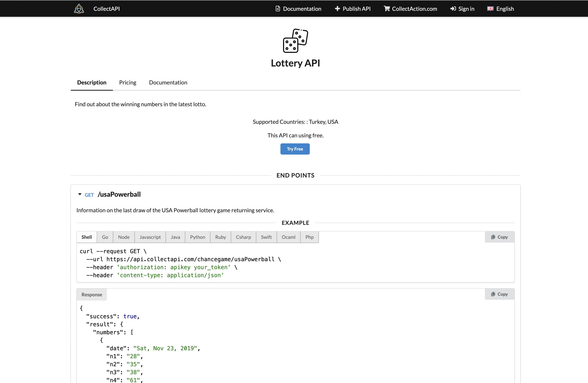Click the "Sat, Nov 23, 2019" date value

coord(165,348)
